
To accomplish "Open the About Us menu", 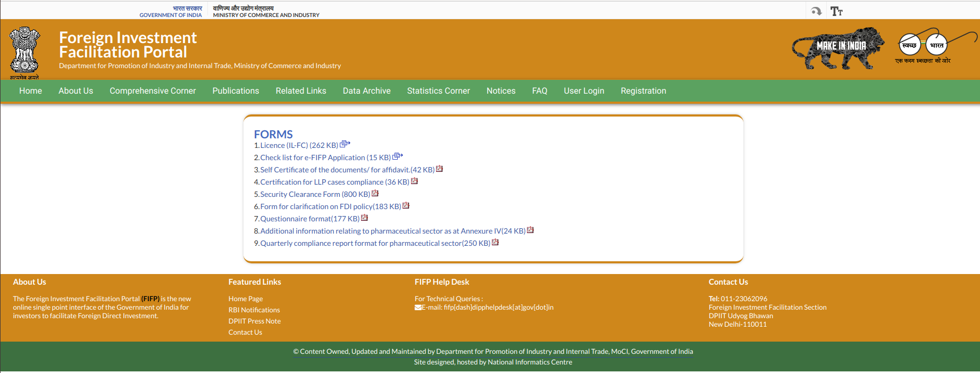I will tap(76, 91).
